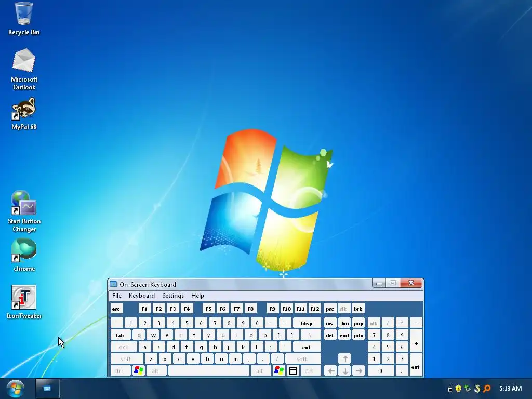The image size is (532, 399).
Task: Open the Settings menu
Action: pos(172,296)
